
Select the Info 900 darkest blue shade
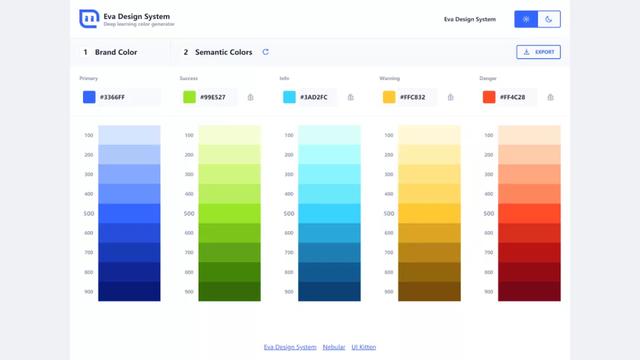(x=329, y=291)
